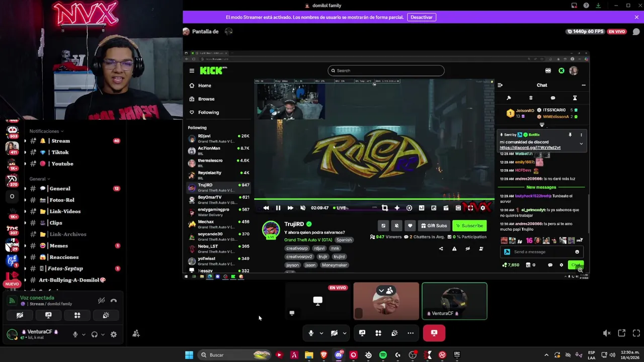Stop watching stream with red button
The width and height of the screenshot is (644, 362).
click(434, 333)
